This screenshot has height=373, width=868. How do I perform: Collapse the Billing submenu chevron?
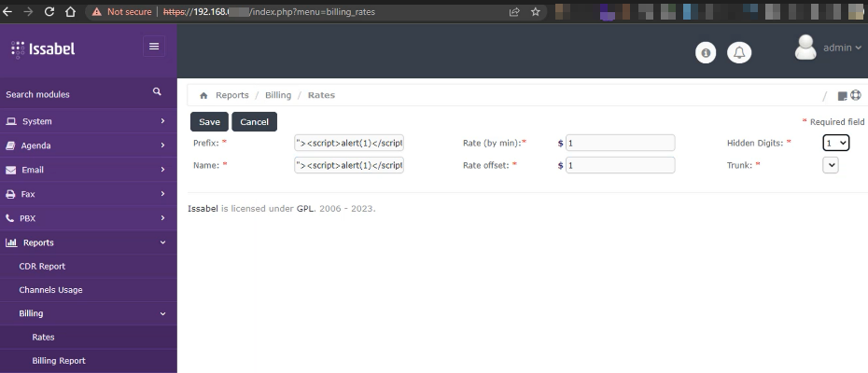click(162, 313)
